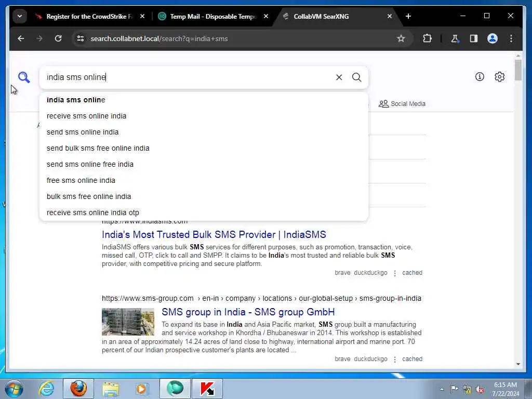Choose suggestion 'receive sms online india'
Viewport: 532px width, 399px height.
(x=204, y=116)
